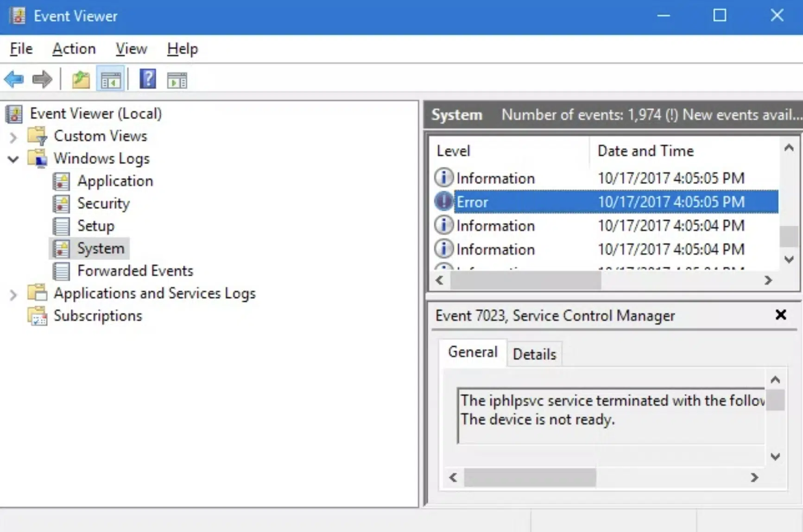
Task: Click the System log icon
Action: (63, 248)
